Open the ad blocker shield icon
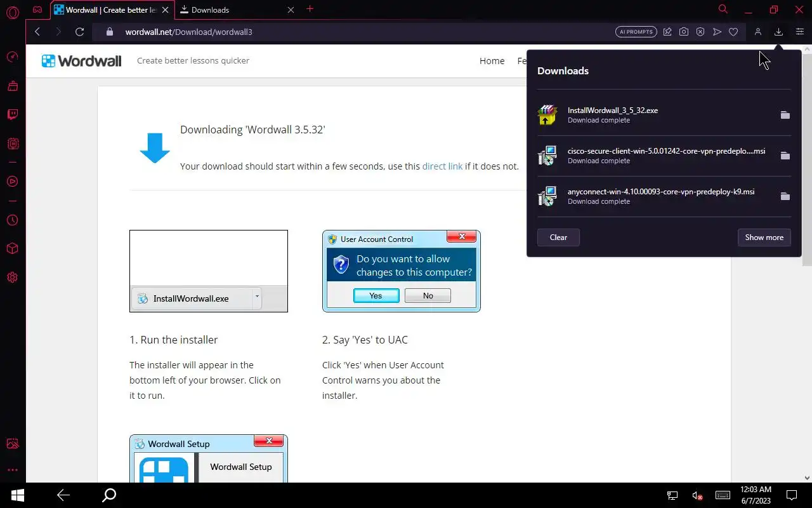The height and width of the screenshot is (508, 812). 700,32
